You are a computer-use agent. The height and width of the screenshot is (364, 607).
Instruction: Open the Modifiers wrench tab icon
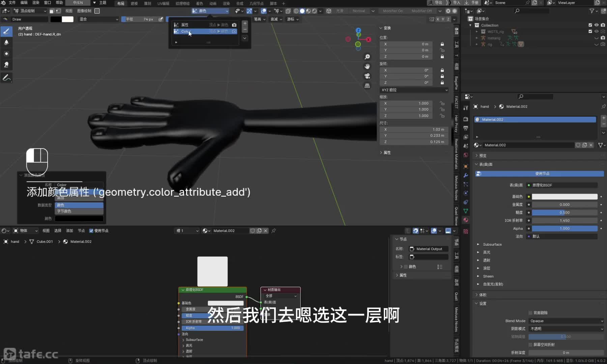click(466, 175)
